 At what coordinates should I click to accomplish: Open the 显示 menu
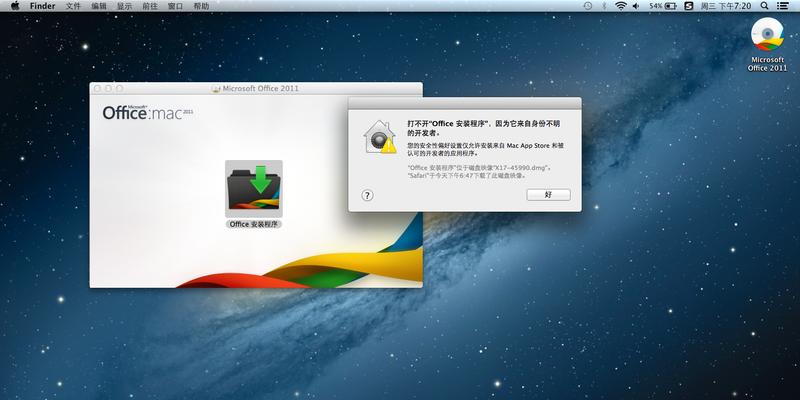tap(124, 6)
